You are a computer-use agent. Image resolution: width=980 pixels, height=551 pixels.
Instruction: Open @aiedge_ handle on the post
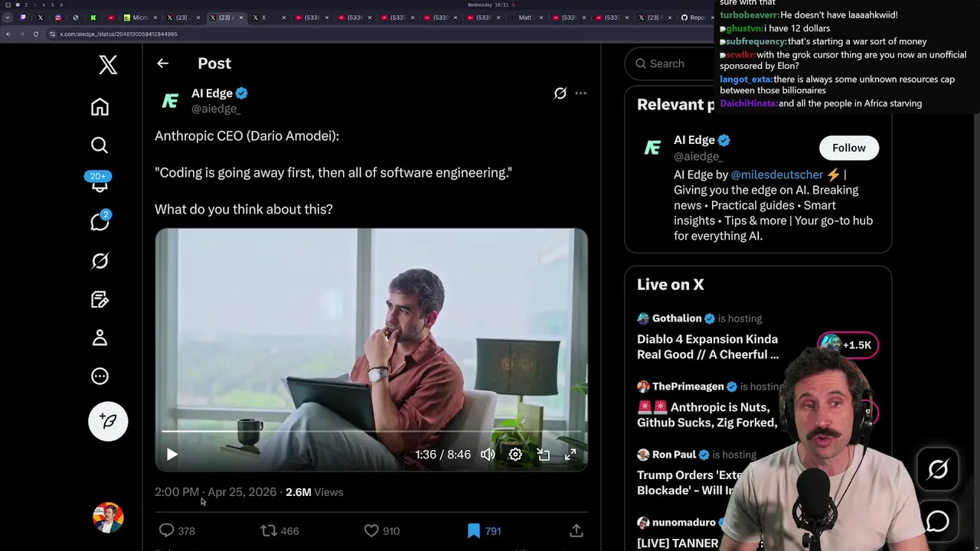[216, 109]
